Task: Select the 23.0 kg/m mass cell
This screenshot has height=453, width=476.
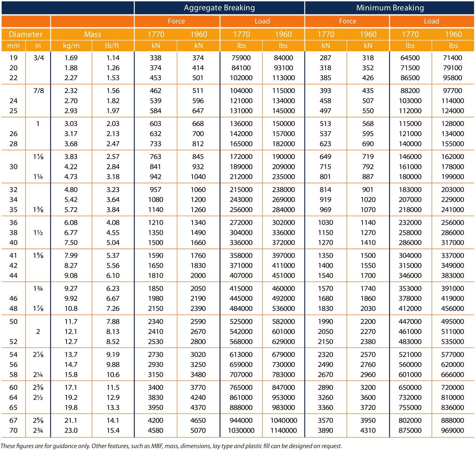Action: [71, 430]
